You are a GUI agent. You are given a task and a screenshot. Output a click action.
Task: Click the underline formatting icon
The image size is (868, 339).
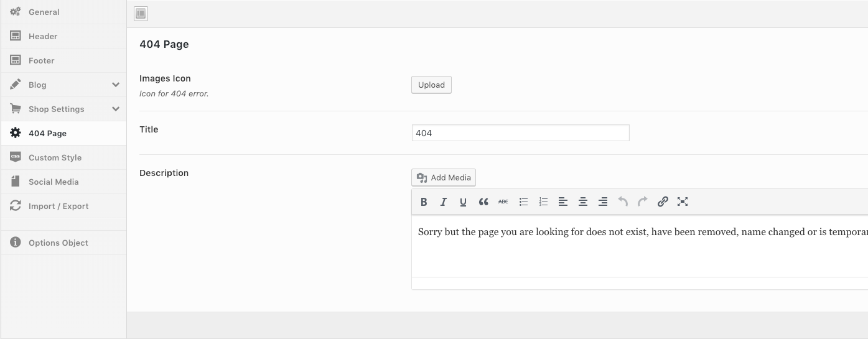pos(463,202)
